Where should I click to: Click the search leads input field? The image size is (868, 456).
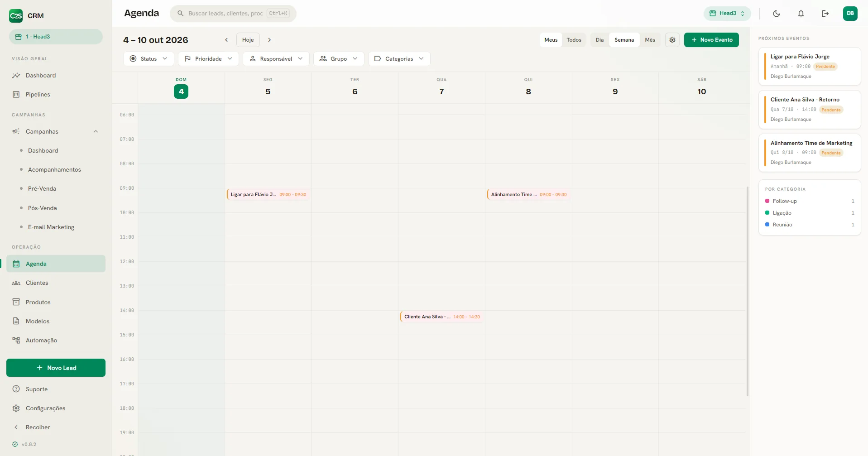tap(233, 14)
